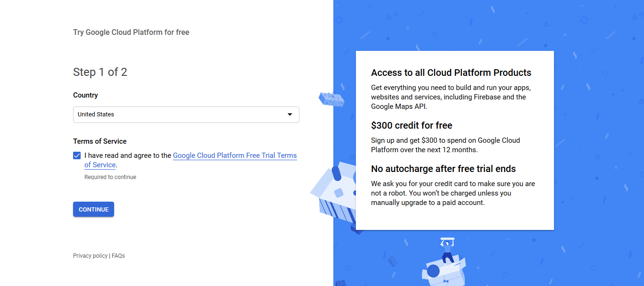Click the paragraph mentioning Firebase and Maps API

[451, 97]
